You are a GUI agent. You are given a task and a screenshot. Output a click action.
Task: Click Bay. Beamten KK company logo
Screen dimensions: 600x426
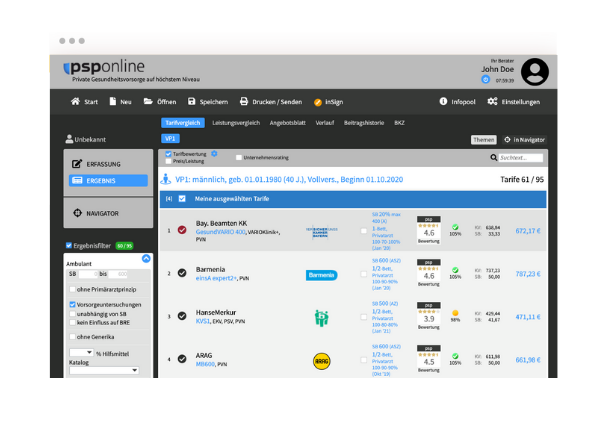click(321, 232)
